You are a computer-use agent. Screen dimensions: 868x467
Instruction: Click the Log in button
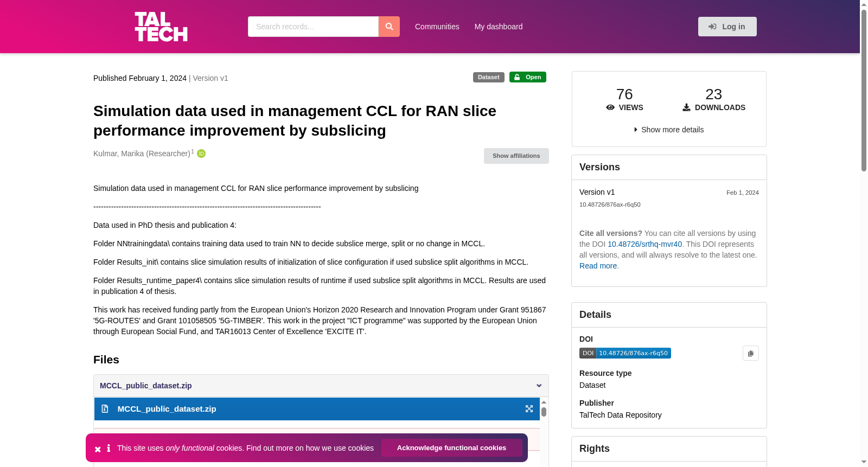pyautogui.click(x=727, y=27)
